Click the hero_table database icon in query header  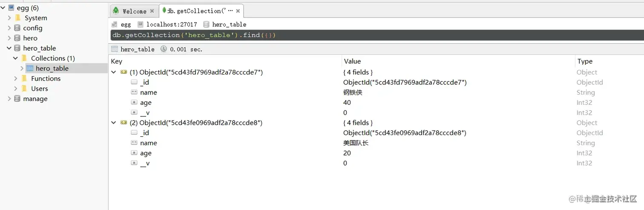point(206,24)
